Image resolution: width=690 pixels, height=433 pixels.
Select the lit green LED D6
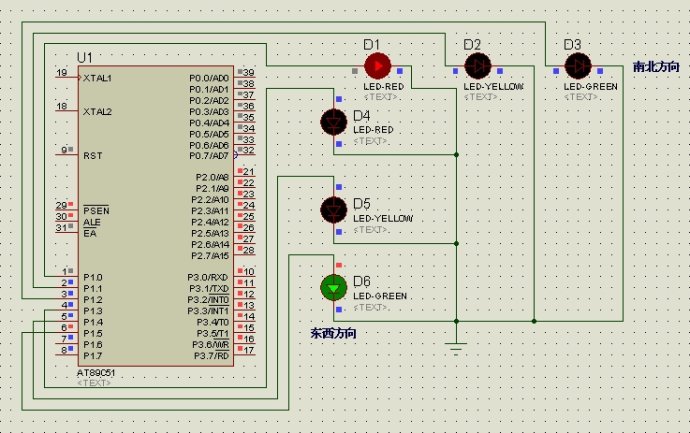click(x=334, y=288)
